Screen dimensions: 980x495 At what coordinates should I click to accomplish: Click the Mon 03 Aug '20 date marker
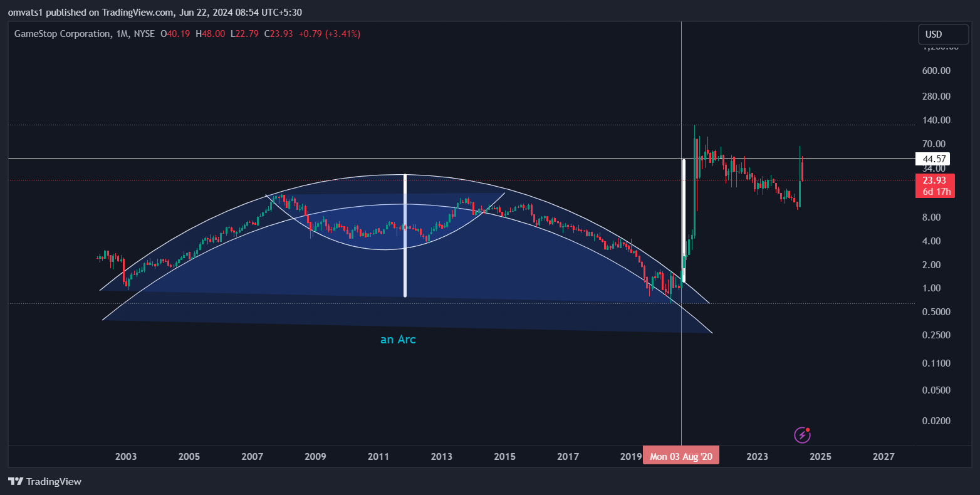(x=681, y=456)
